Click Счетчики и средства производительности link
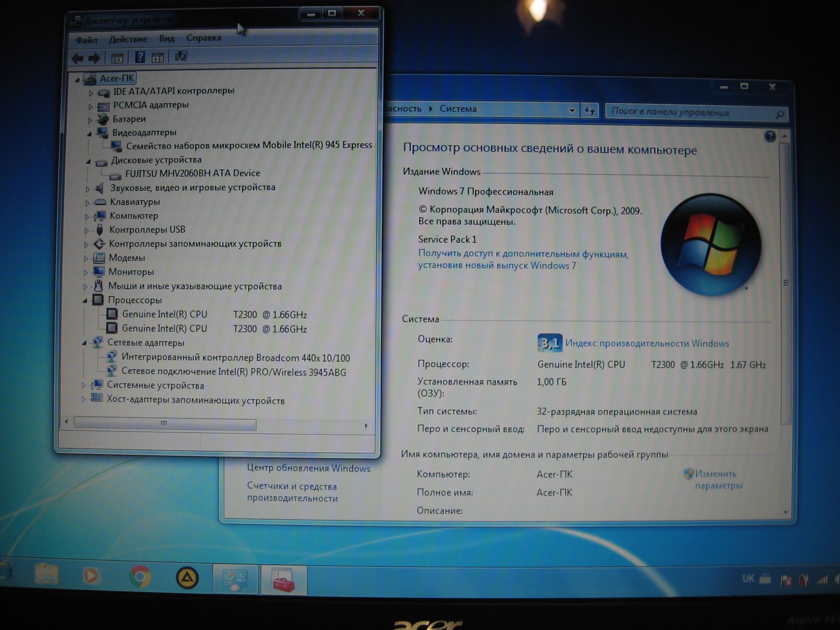The height and width of the screenshot is (630, 840). pos(292,492)
